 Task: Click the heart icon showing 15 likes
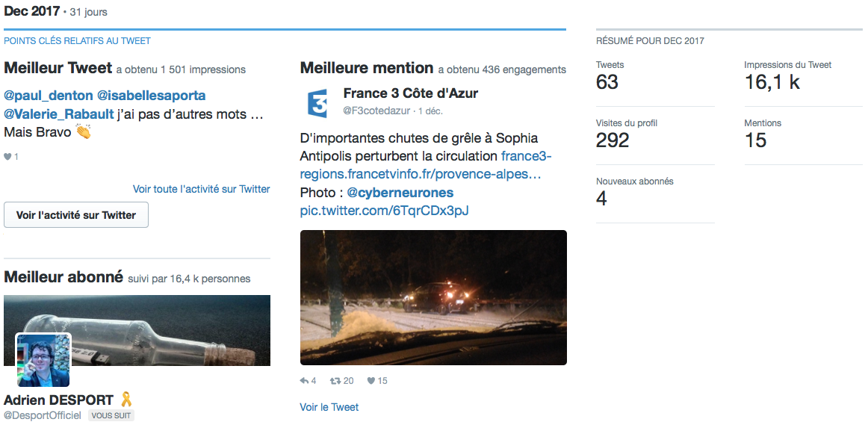pyautogui.click(x=371, y=381)
